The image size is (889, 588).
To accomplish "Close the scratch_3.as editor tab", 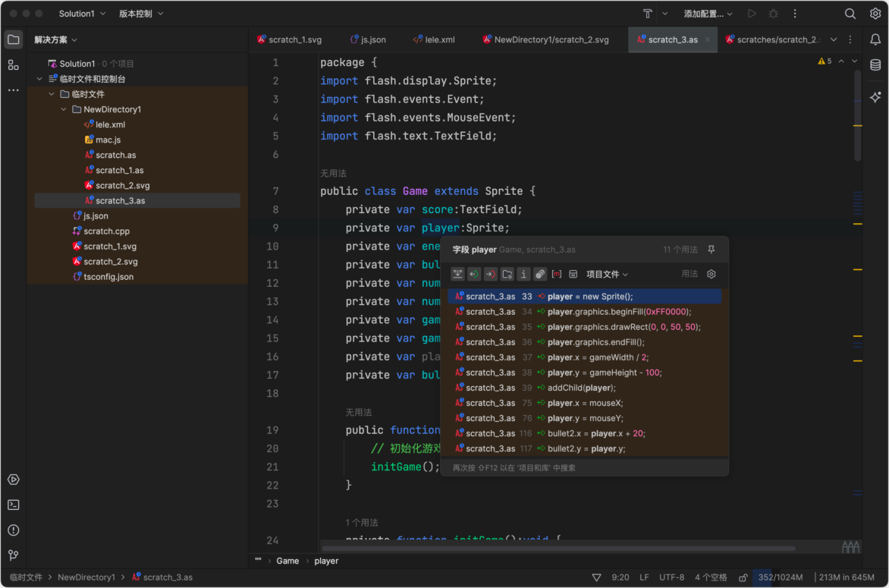I will 708,39.
